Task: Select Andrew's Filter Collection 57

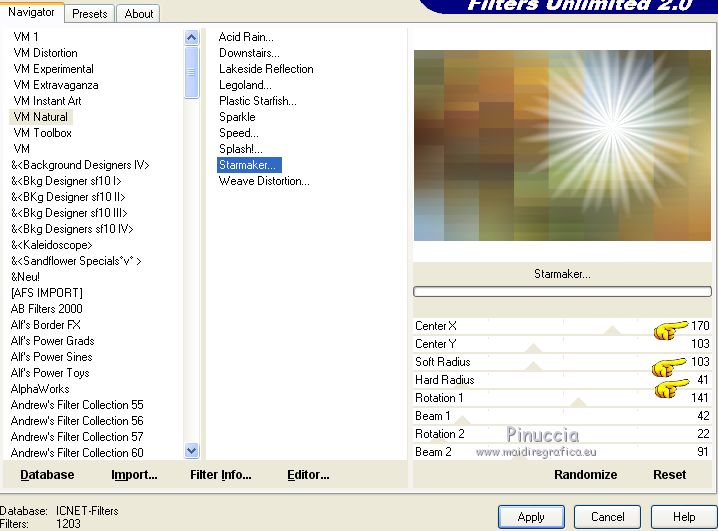Action: (x=77, y=437)
